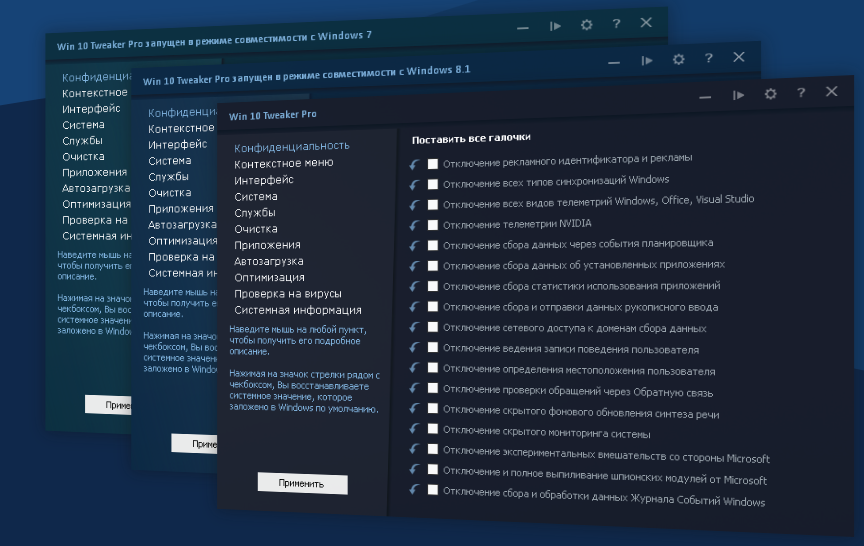
Task: Click the restore arrow for Microsoft spy modules removal
Action: point(415,469)
